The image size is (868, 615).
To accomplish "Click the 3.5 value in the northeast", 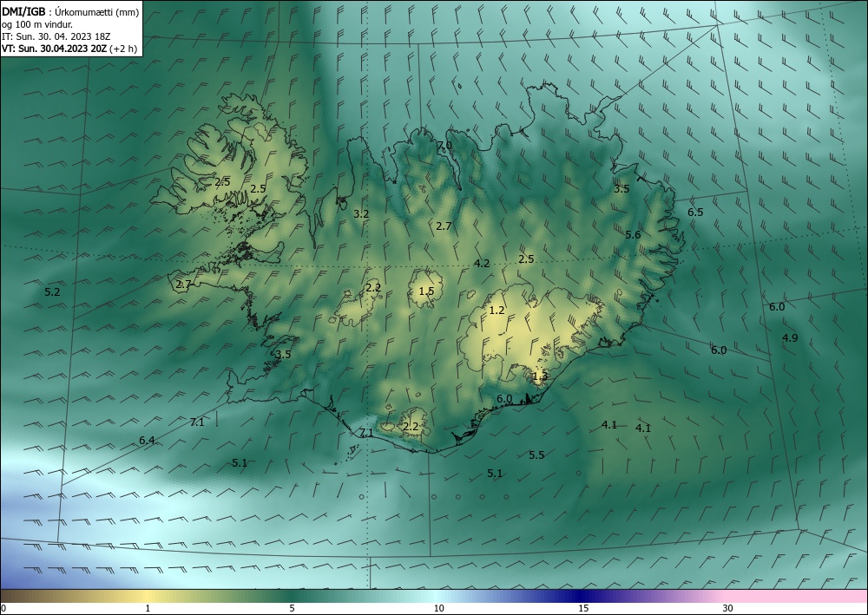I will point(621,188).
